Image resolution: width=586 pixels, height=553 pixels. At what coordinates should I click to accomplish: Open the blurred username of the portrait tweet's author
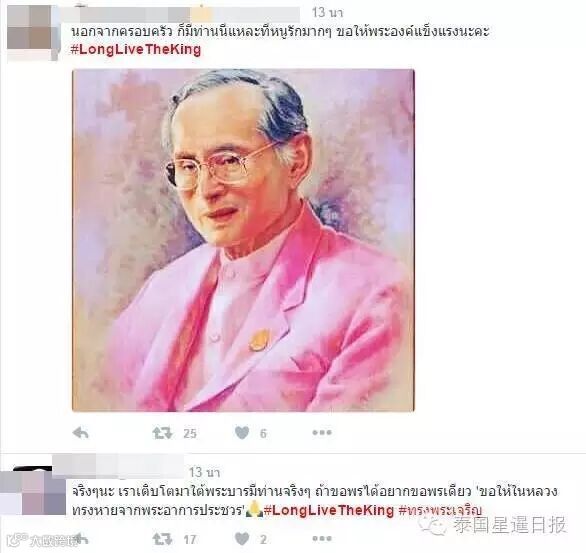181,14
